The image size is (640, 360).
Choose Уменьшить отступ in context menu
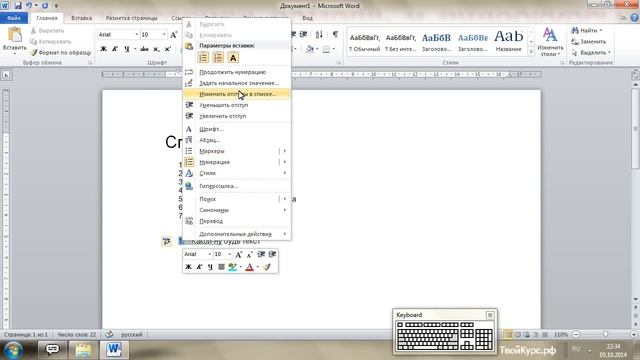pyautogui.click(x=237, y=105)
